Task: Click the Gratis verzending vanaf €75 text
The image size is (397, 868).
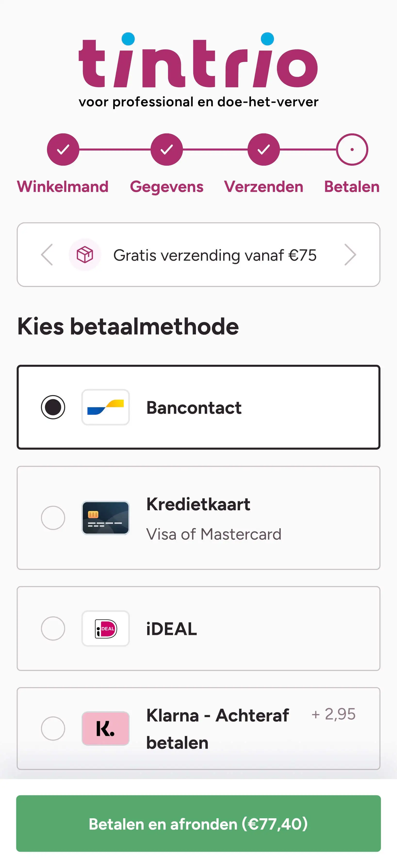Action: 215,255
